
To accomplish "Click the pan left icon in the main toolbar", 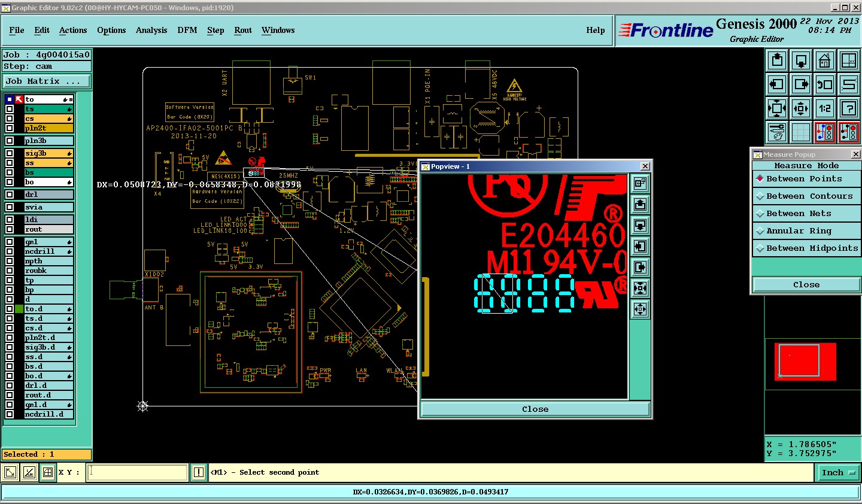I will [x=777, y=84].
